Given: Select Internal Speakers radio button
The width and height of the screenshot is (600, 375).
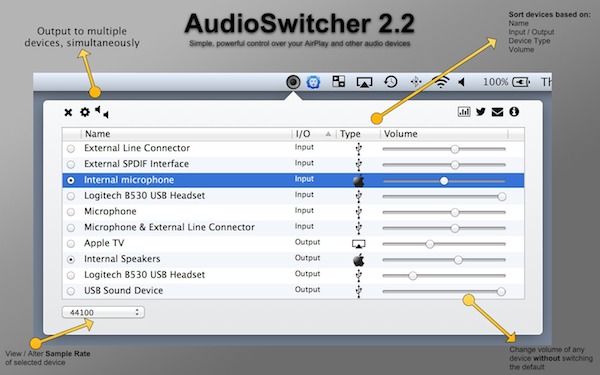Looking at the screenshot, I should pos(71,260).
